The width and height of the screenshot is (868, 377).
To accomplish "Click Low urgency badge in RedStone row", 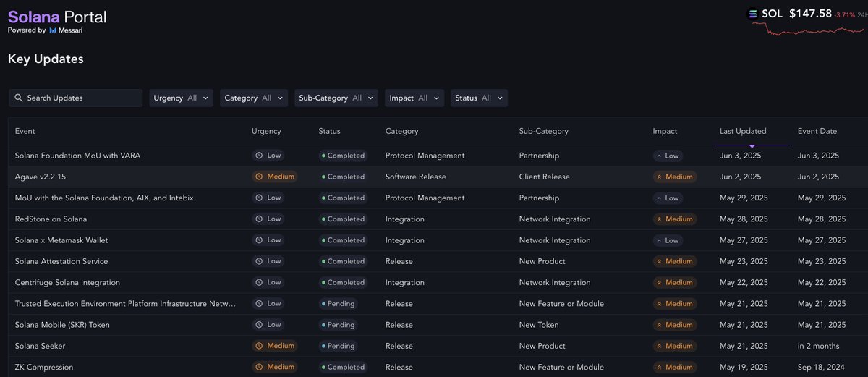I will point(268,219).
